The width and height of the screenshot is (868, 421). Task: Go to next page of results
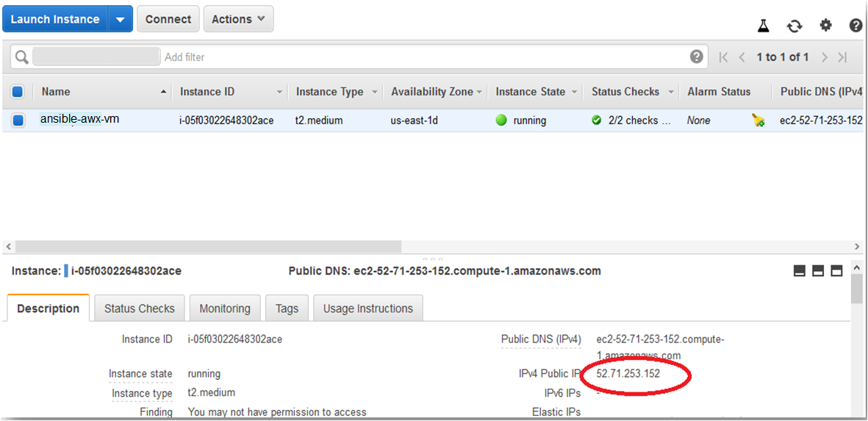pyautogui.click(x=824, y=57)
